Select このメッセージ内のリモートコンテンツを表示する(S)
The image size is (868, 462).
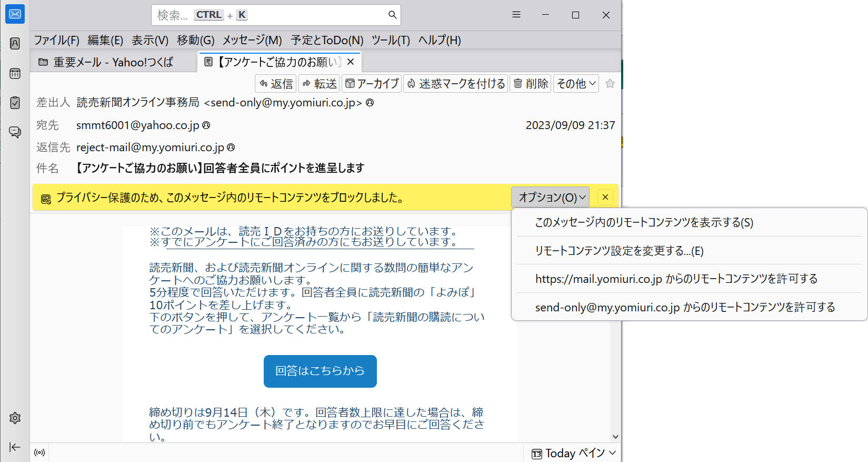click(644, 222)
